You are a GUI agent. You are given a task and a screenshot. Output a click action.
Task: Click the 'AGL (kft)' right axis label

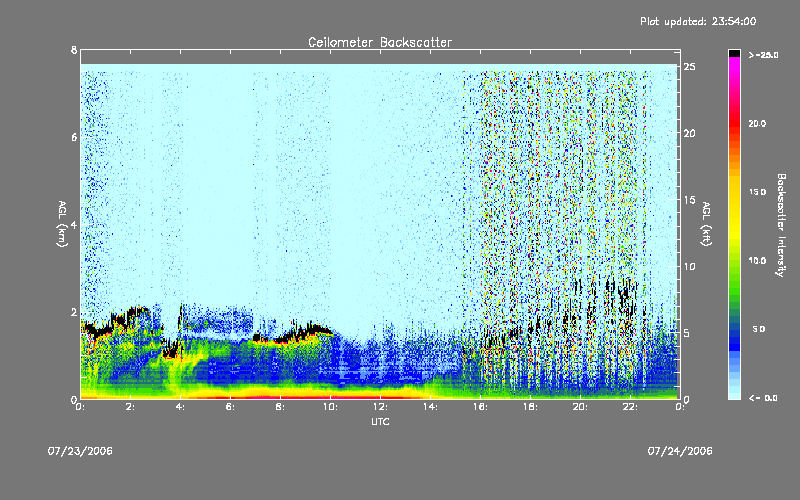tap(706, 223)
